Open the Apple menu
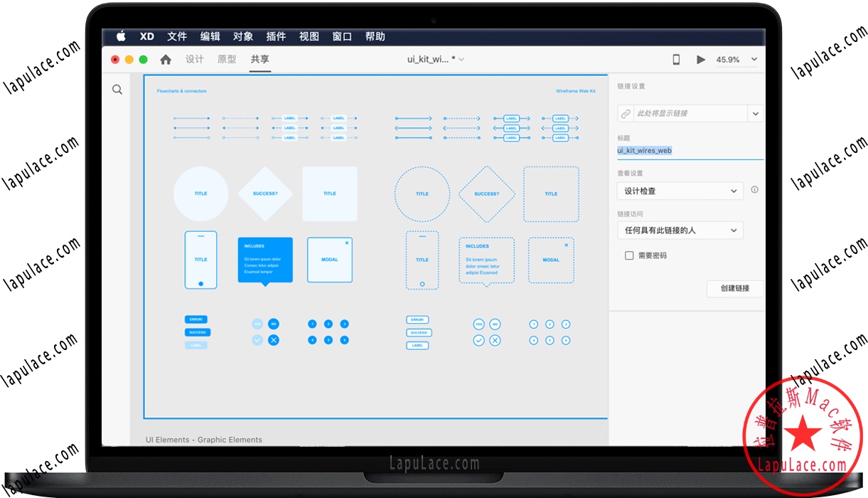This screenshot has width=868, height=498. [121, 36]
